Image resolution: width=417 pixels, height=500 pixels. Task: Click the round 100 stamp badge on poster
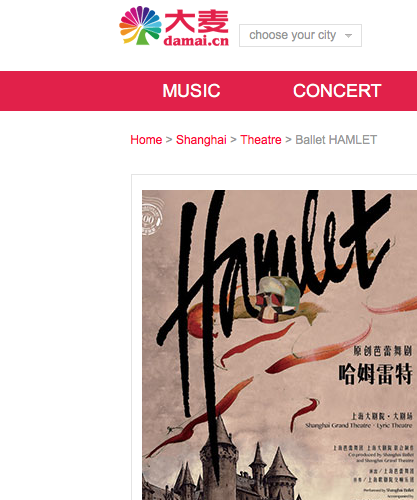152,217
